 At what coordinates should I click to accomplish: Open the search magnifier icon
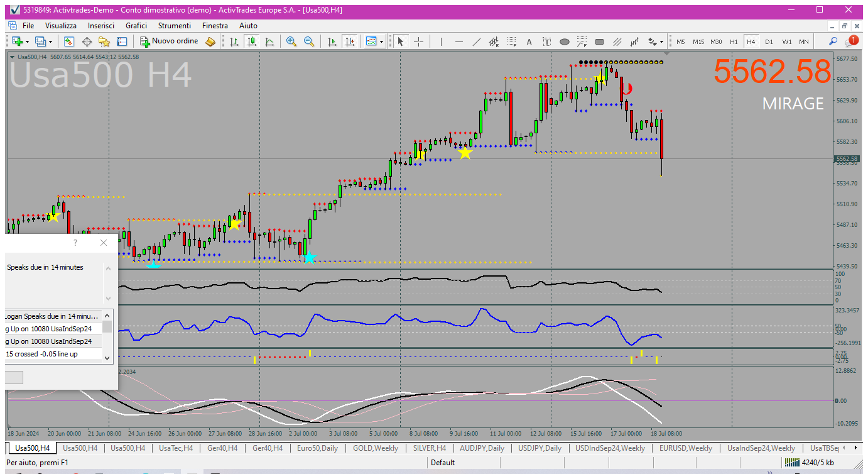833,41
